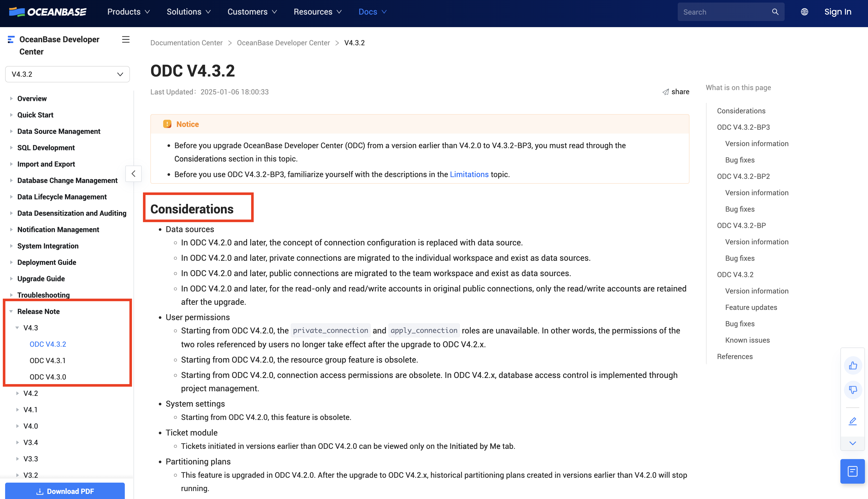
Task: Click Documentation Center breadcrumb
Action: click(x=186, y=43)
